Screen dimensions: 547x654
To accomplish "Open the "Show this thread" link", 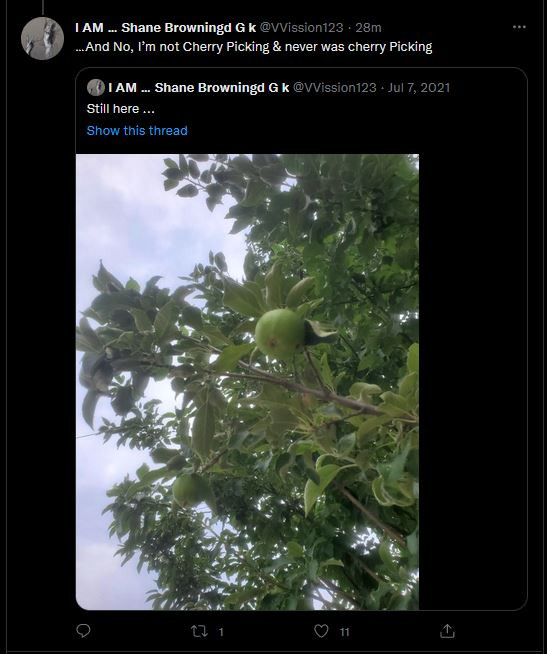I will point(137,131).
